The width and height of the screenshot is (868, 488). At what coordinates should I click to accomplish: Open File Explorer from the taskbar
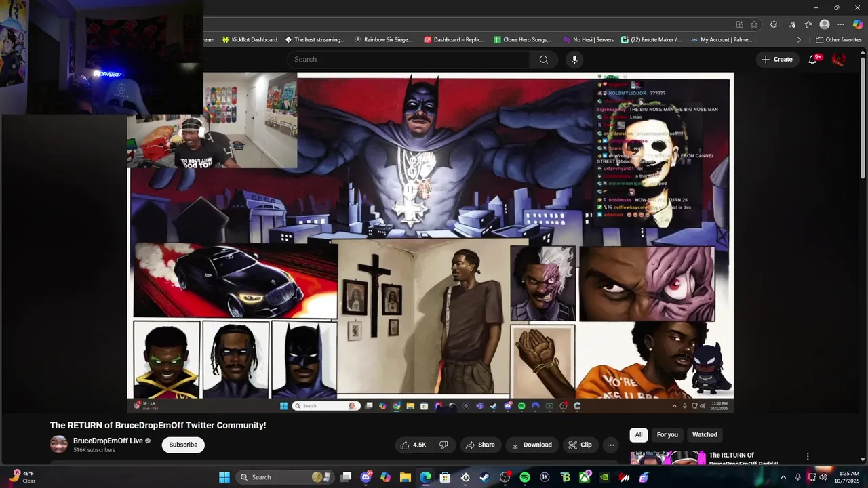click(x=406, y=477)
